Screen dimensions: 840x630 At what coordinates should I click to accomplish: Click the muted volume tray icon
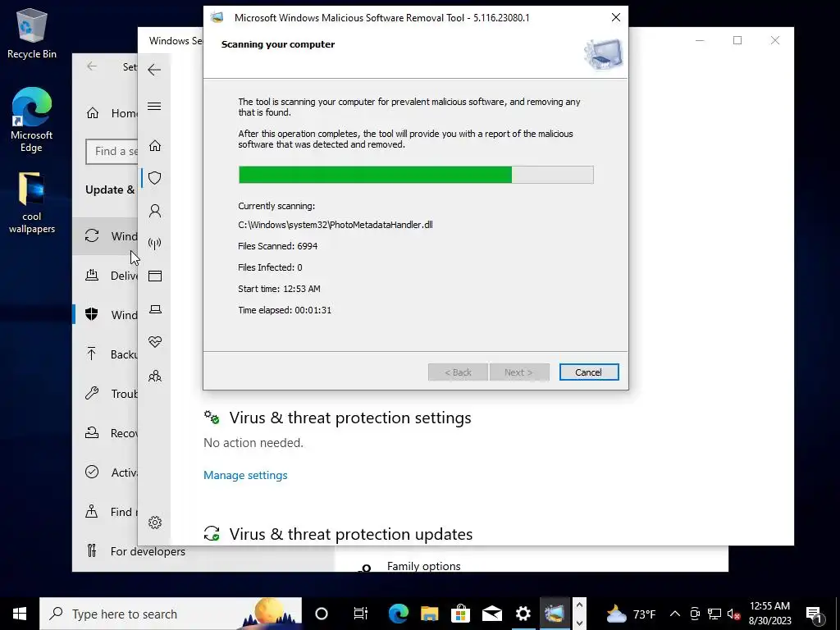coord(733,614)
